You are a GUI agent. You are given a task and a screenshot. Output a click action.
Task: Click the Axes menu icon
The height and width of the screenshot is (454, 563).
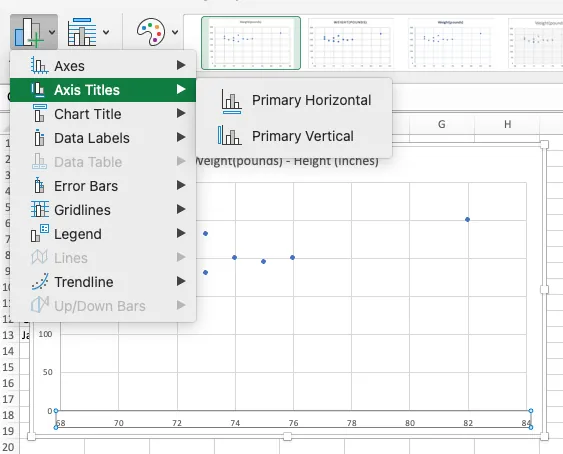pos(39,66)
